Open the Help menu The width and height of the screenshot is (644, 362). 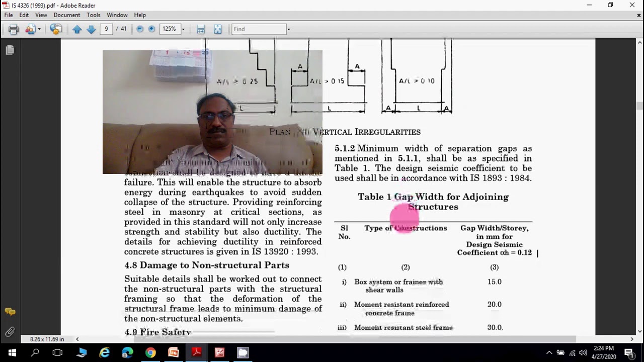[x=140, y=15]
